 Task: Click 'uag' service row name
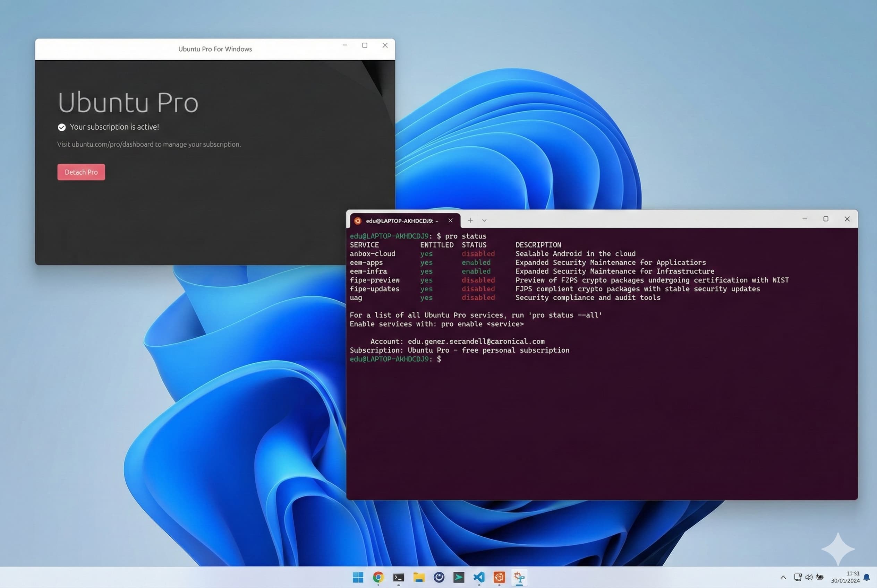(356, 298)
